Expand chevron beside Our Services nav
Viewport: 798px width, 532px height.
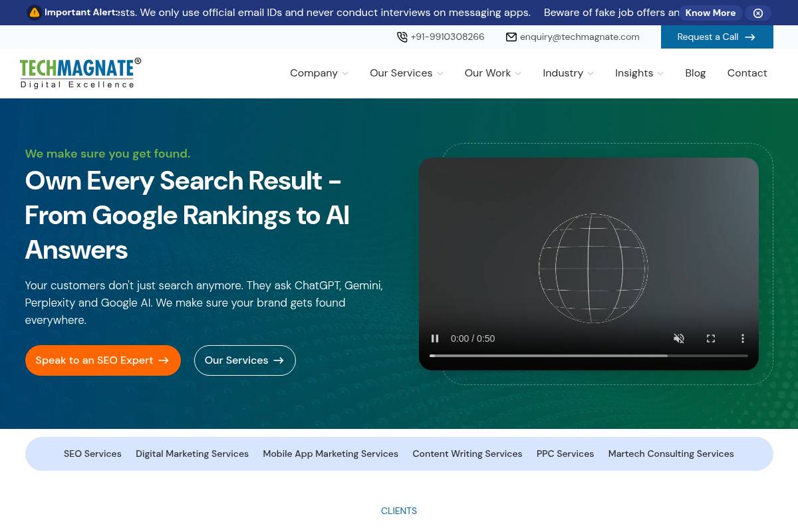point(440,74)
